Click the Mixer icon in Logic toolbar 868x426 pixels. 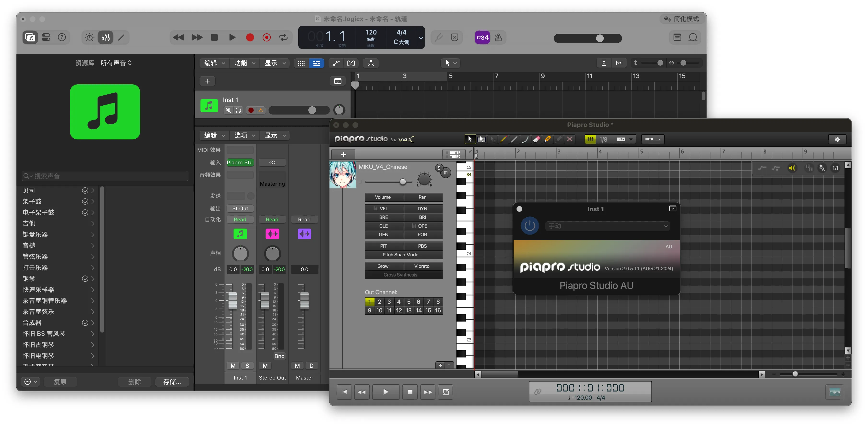tap(106, 37)
